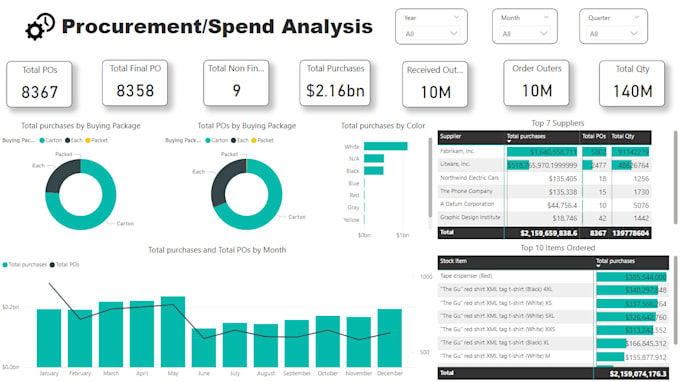Image resolution: width=680 pixels, height=382 pixels.
Task: Collapse the Year slicer header chevron
Action: coord(456,17)
